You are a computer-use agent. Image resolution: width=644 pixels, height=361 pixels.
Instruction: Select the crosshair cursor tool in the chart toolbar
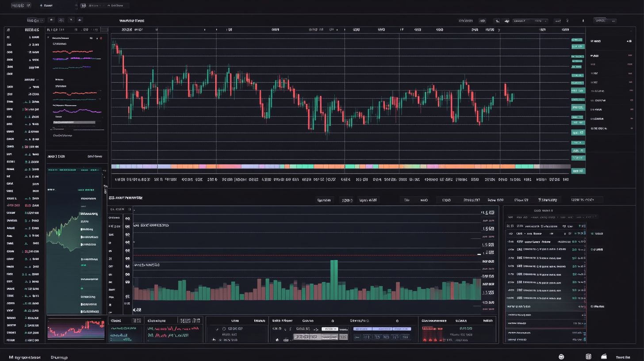(x=51, y=20)
